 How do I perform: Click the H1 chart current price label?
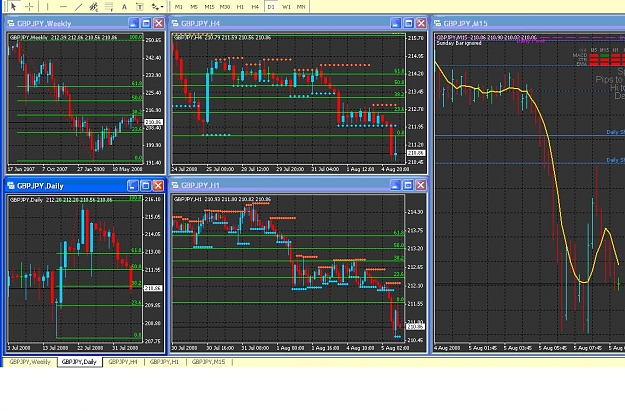pos(416,326)
